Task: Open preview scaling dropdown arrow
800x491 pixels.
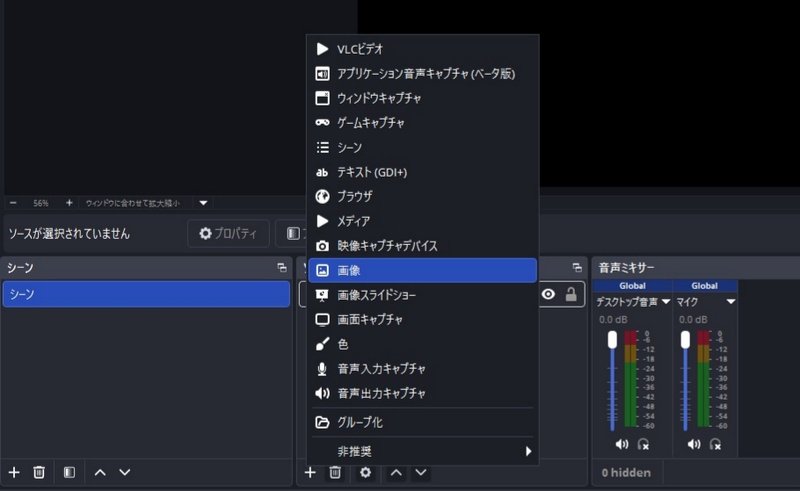Action: coord(203,203)
